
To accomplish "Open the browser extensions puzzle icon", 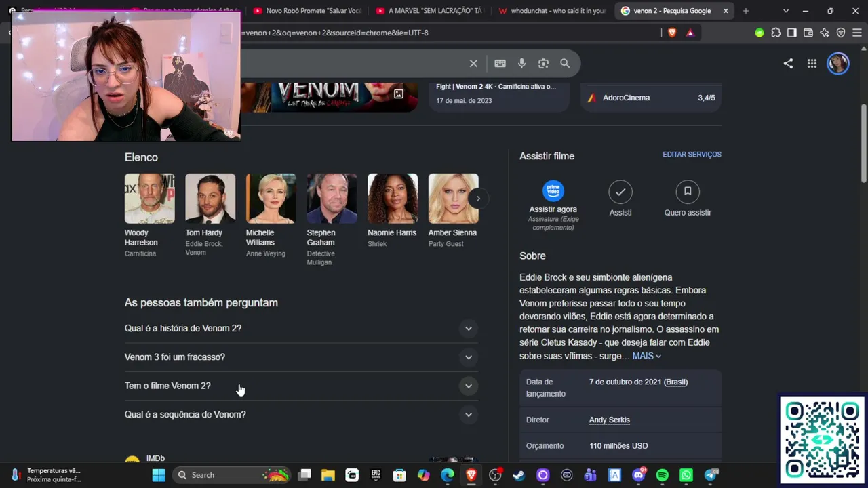I will (x=776, y=33).
